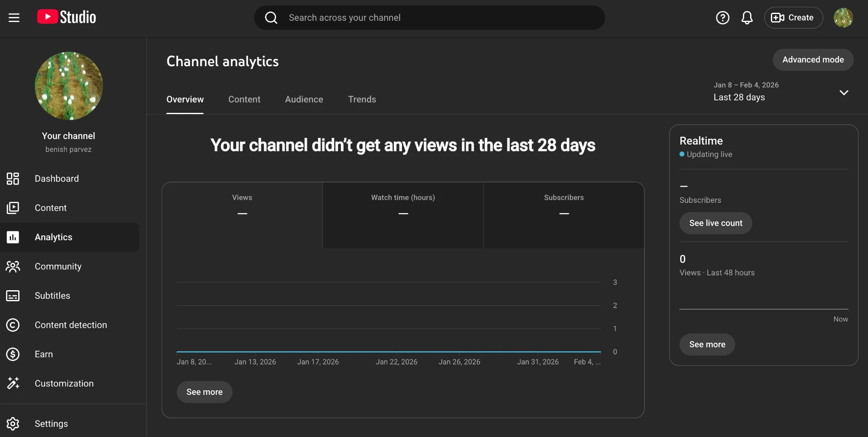Click See more in Realtime panel
Screen dimensions: 868x437
[707, 345]
